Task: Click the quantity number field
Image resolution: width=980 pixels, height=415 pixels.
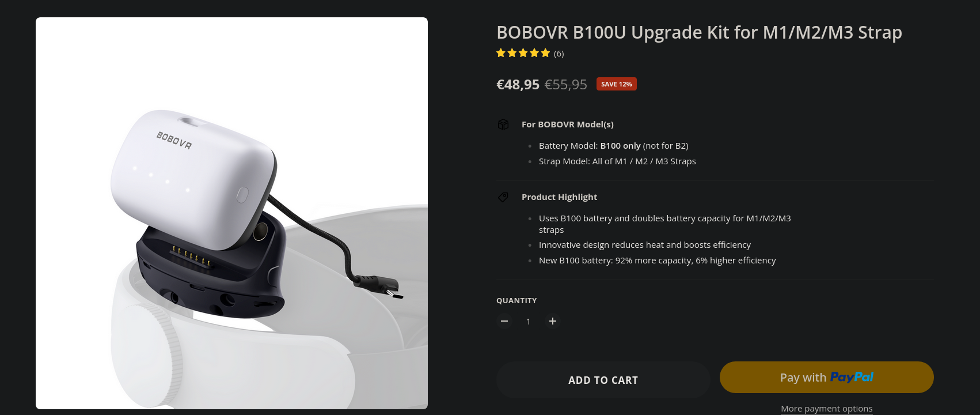Action: (x=529, y=322)
